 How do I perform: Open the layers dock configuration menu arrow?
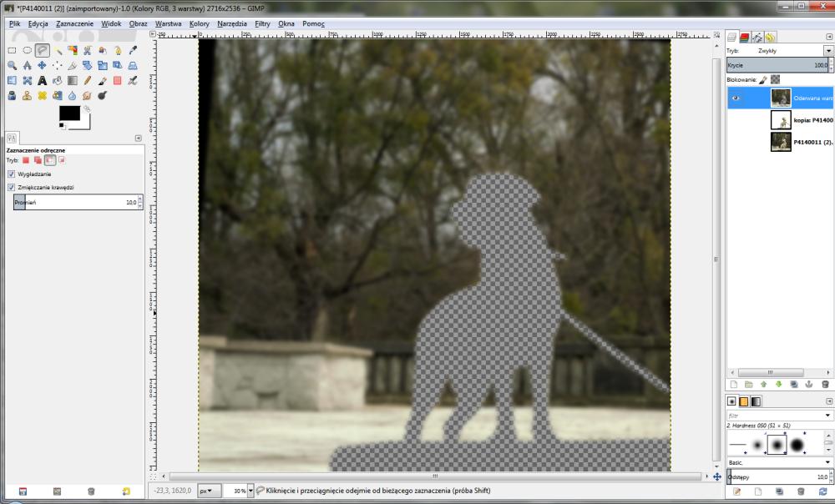tap(828, 37)
